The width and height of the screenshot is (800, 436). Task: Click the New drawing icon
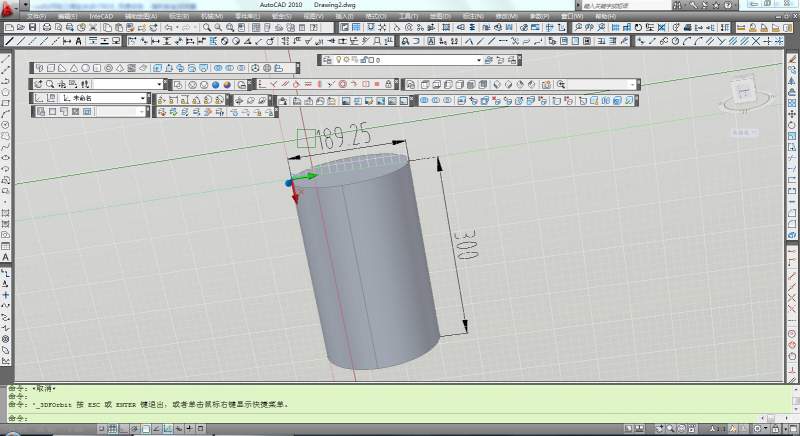[x=9, y=28]
